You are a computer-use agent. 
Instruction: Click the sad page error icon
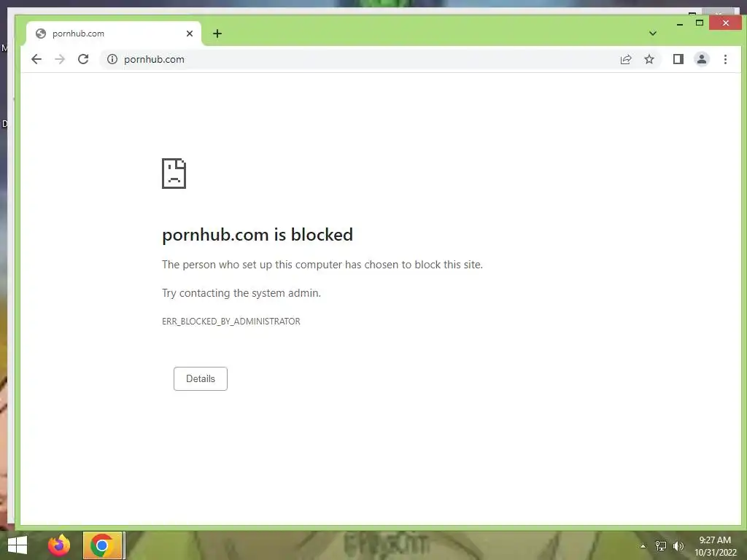(x=174, y=174)
